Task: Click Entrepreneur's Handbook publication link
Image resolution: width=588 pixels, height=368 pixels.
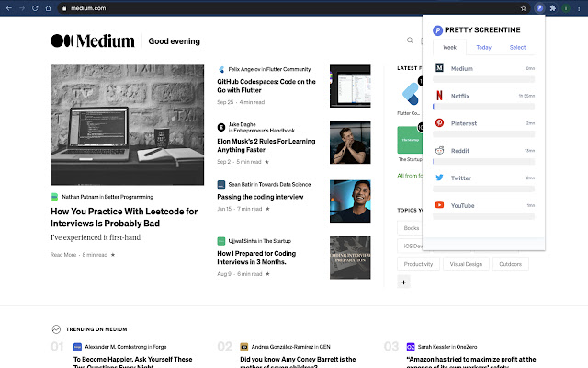Action: click(265, 131)
